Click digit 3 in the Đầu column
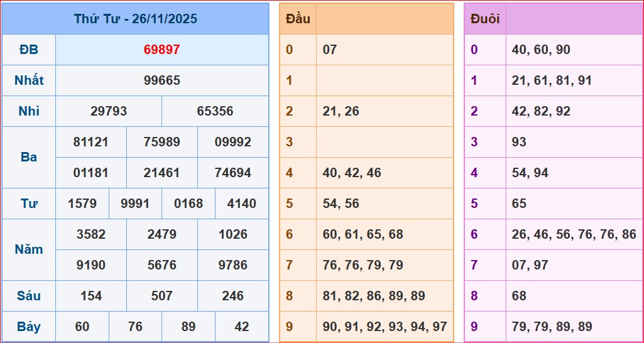The height and width of the screenshot is (343, 644). [x=289, y=142]
